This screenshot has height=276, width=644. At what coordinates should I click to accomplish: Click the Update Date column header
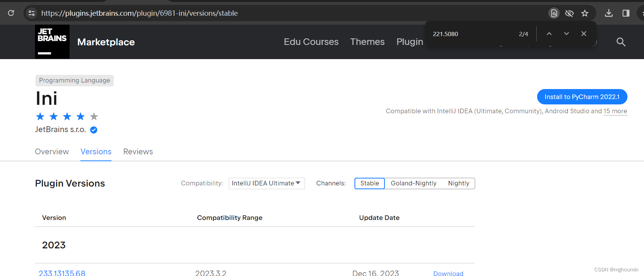tap(379, 218)
